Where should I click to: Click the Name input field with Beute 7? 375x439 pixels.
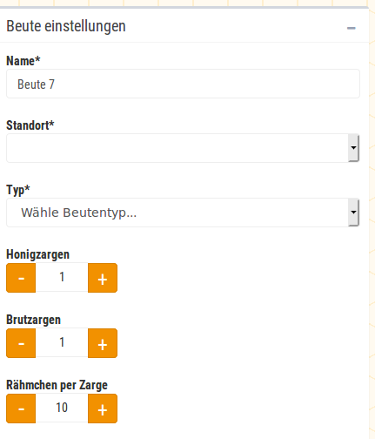click(183, 84)
